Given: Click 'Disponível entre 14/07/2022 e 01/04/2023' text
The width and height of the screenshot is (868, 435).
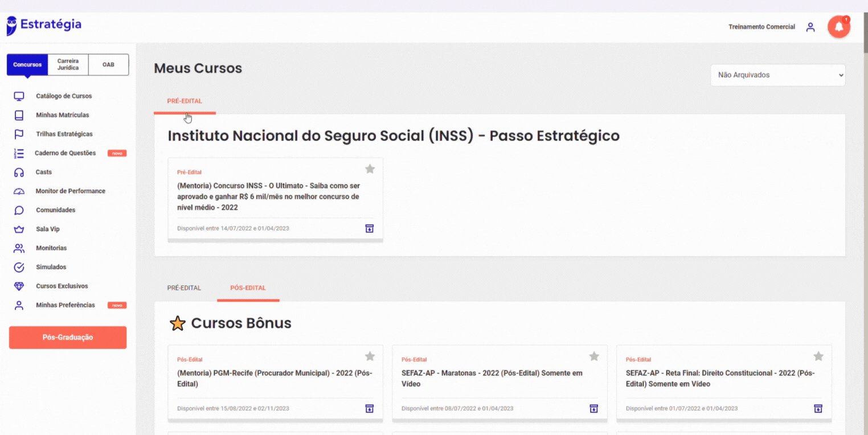Looking at the screenshot, I should tap(233, 228).
